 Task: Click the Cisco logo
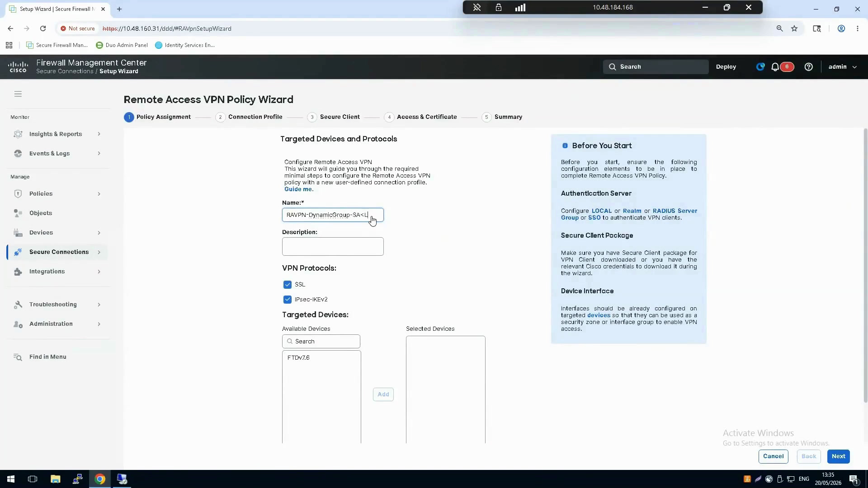coord(18,67)
